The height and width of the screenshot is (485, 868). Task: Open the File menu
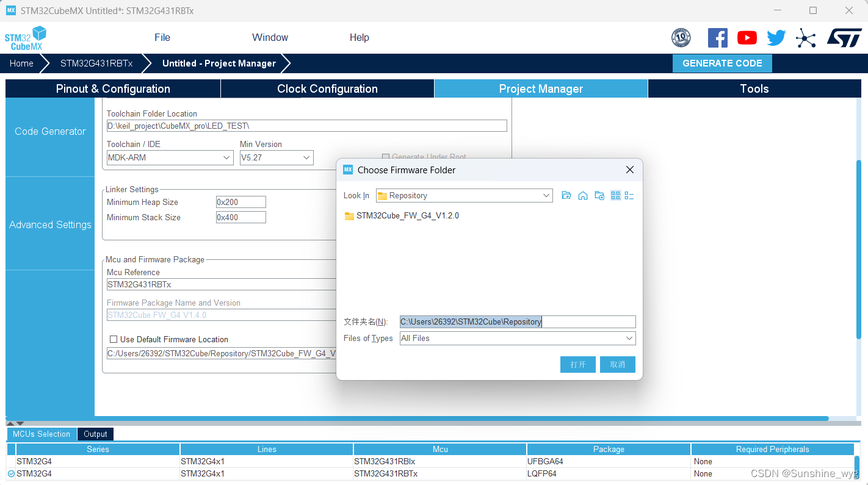[162, 37]
